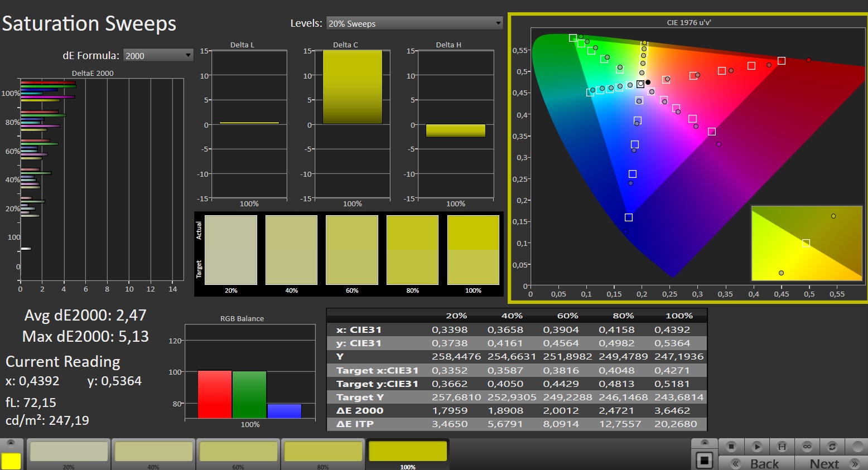Click the single-read bracket icon
868x470 pixels.
[x=782, y=447]
